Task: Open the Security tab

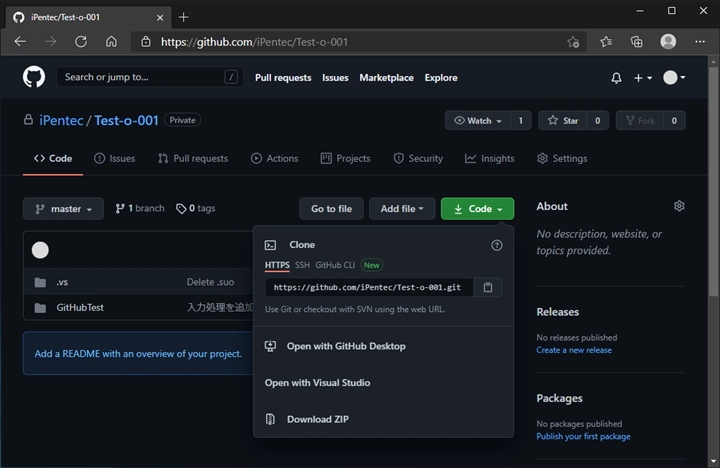Action: pyautogui.click(x=418, y=158)
